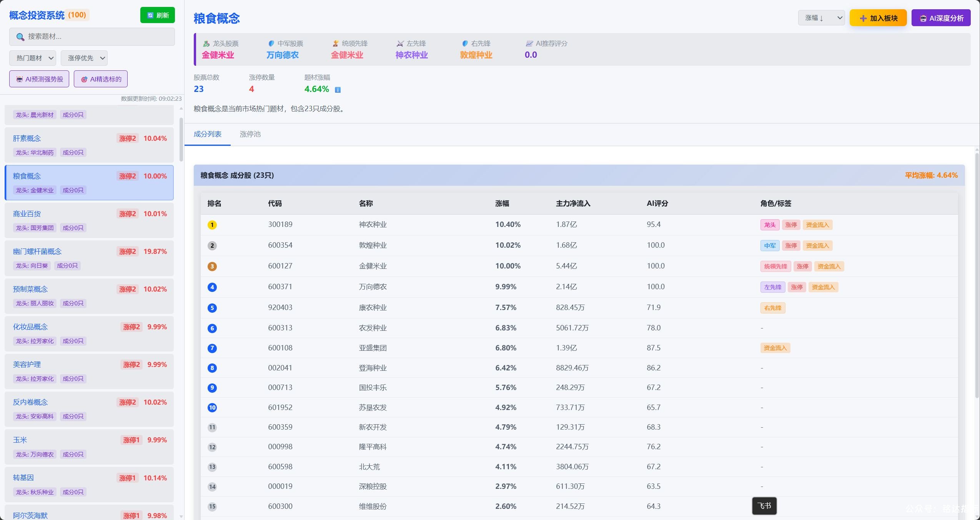Screen dimensions: 980x520
Task: Click the main panel vertical scrollbar
Action: tap(977, 275)
